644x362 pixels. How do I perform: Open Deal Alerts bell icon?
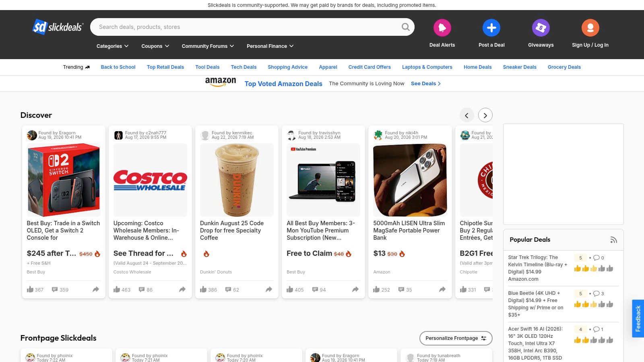(442, 28)
